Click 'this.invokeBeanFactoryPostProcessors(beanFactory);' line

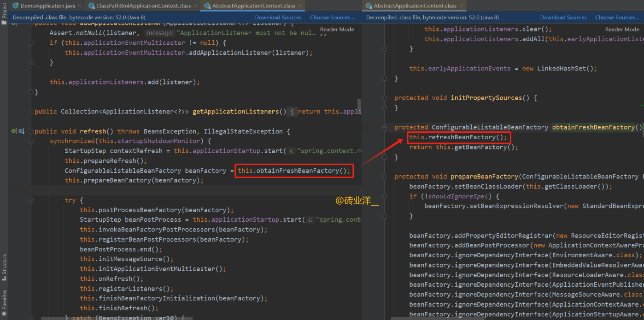174,230
